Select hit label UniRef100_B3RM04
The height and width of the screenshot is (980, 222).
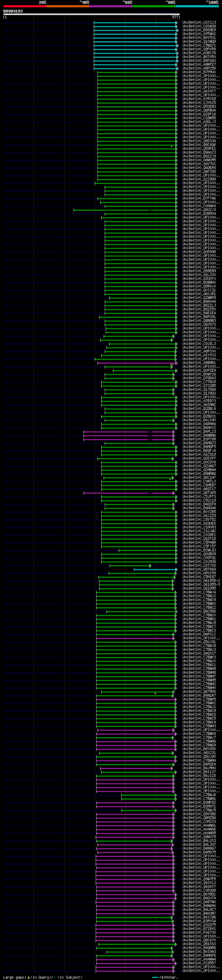pyautogui.click(x=199, y=214)
